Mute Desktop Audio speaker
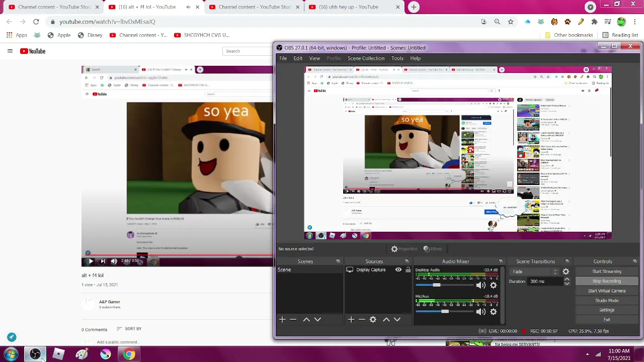 pyautogui.click(x=480, y=285)
